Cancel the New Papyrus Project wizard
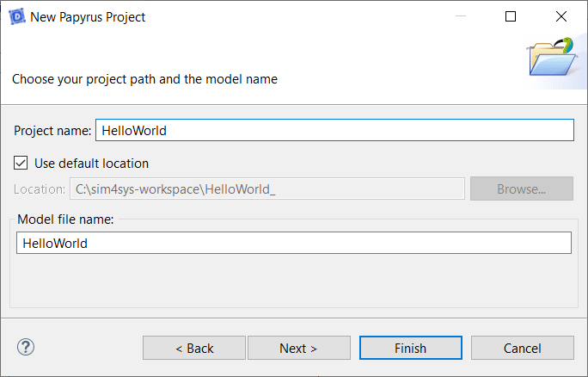The height and width of the screenshot is (377, 588). click(x=523, y=348)
